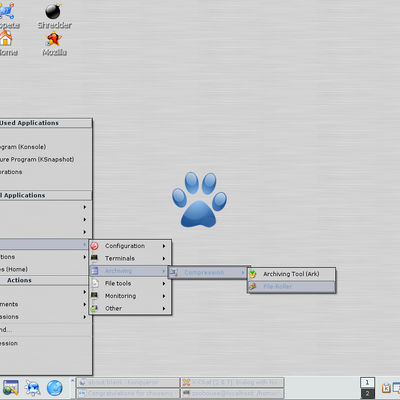400x400 pixels.
Task: Click the network globe panel icon
Action: click(33, 388)
